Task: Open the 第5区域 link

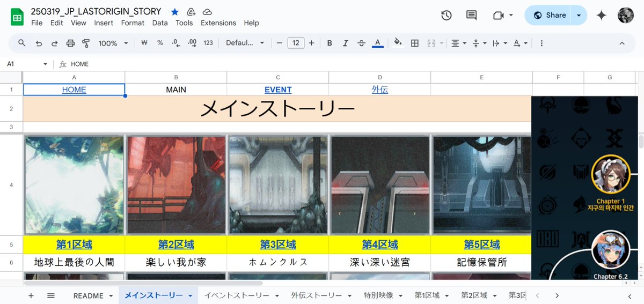Action: pyautogui.click(x=482, y=244)
